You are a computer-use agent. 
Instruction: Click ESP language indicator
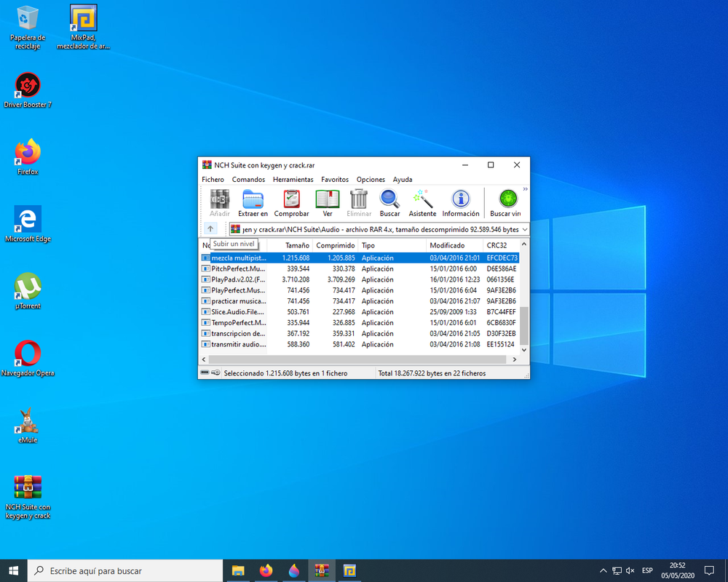(x=647, y=570)
